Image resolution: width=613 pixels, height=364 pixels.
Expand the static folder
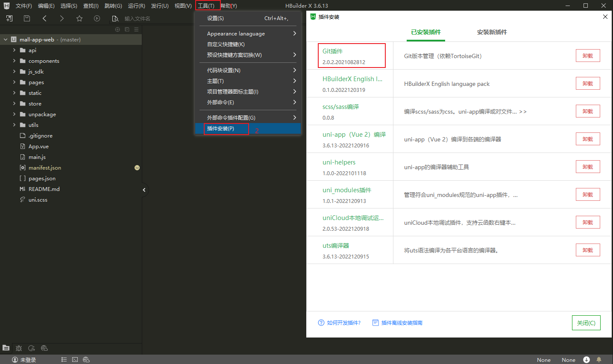(x=14, y=93)
